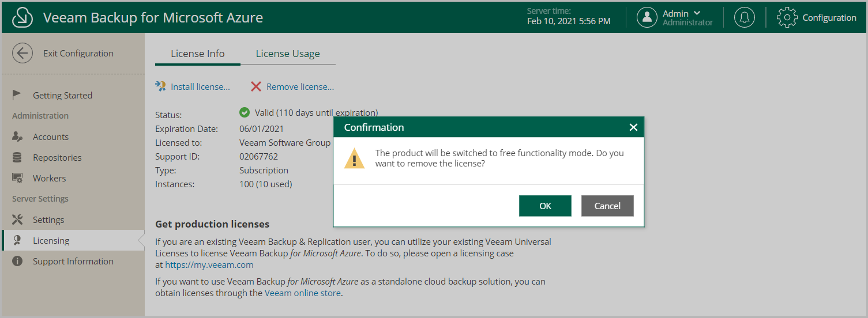Cancel the license removal dialog
The height and width of the screenshot is (318, 868).
pyautogui.click(x=607, y=206)
